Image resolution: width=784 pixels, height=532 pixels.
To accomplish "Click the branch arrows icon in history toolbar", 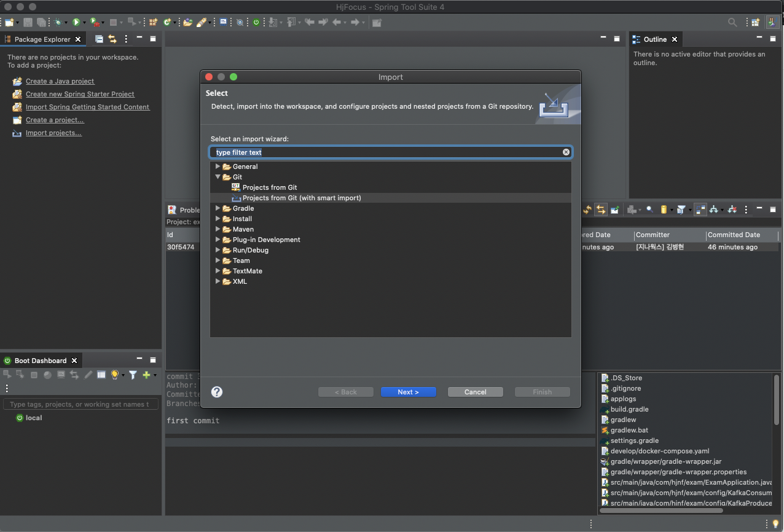I will (713, 209).
